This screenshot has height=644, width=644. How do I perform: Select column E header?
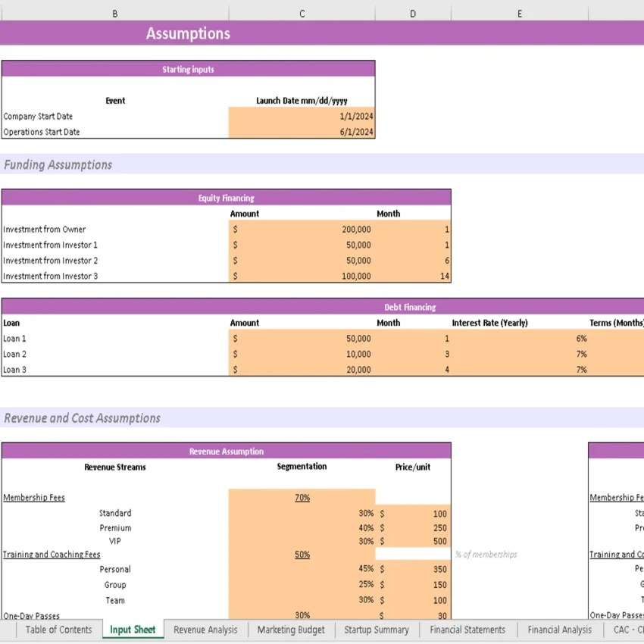519,13
